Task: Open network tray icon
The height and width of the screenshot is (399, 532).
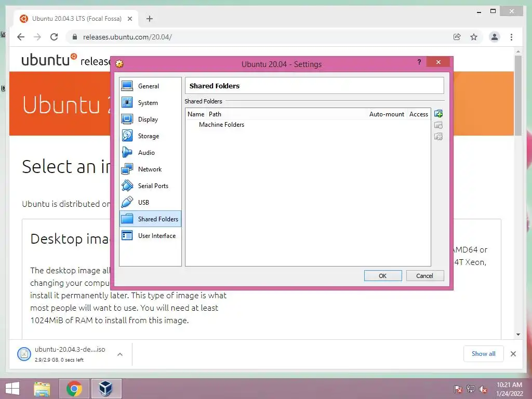Action: coord(471,389)
